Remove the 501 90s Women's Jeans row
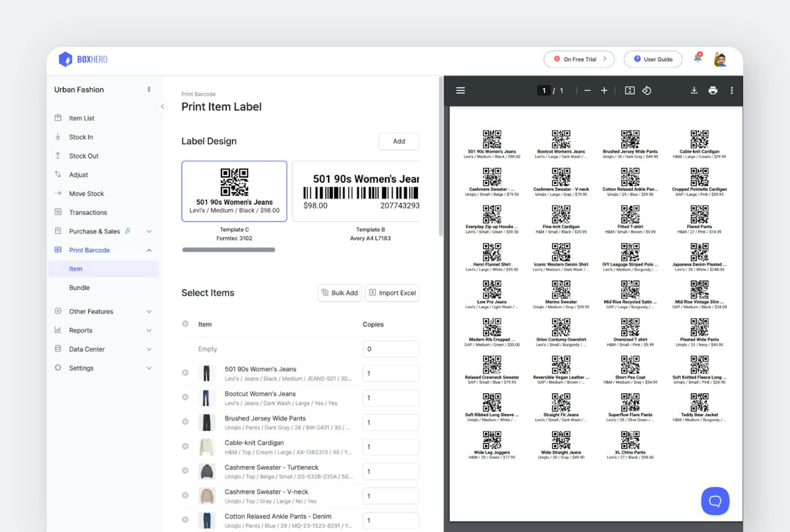 pos(185,373)
